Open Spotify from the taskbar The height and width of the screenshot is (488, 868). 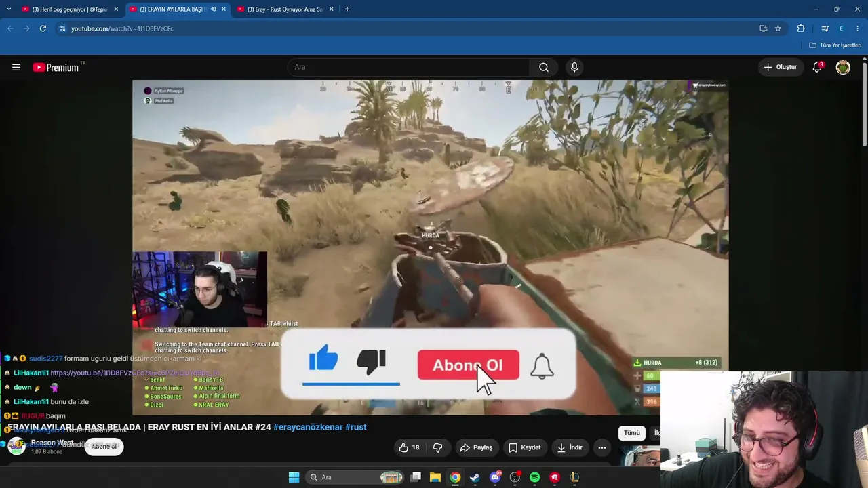coord(534,477)
